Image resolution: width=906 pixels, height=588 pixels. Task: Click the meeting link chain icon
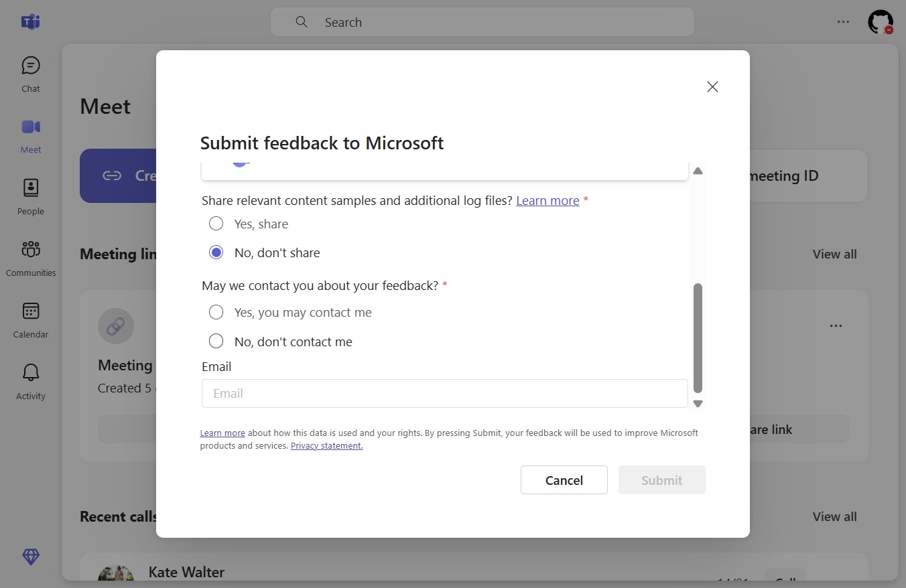tap(116, 326)
